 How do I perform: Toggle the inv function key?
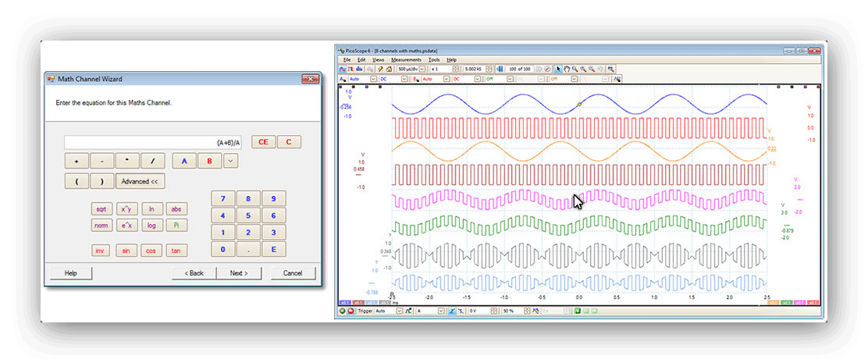point(100,251)
